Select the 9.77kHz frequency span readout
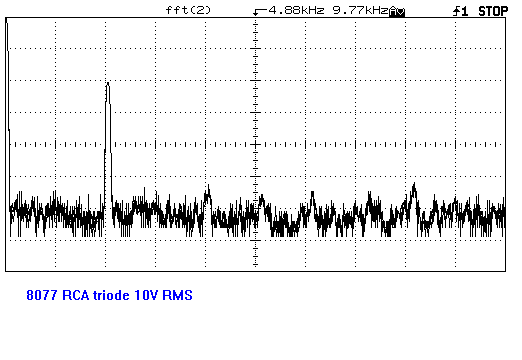 tap(360, 10)
